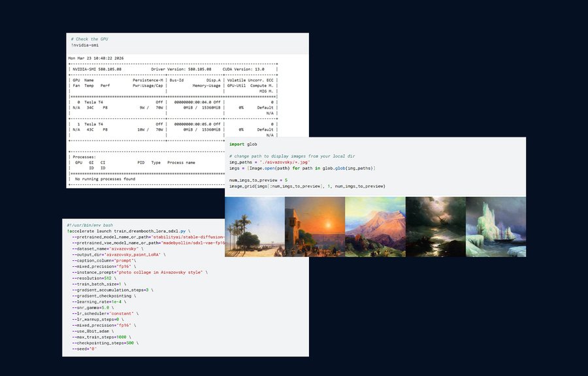Open the palm trees beach painting thumbnail
Screen dimensions: 588x376
(255, 227)
